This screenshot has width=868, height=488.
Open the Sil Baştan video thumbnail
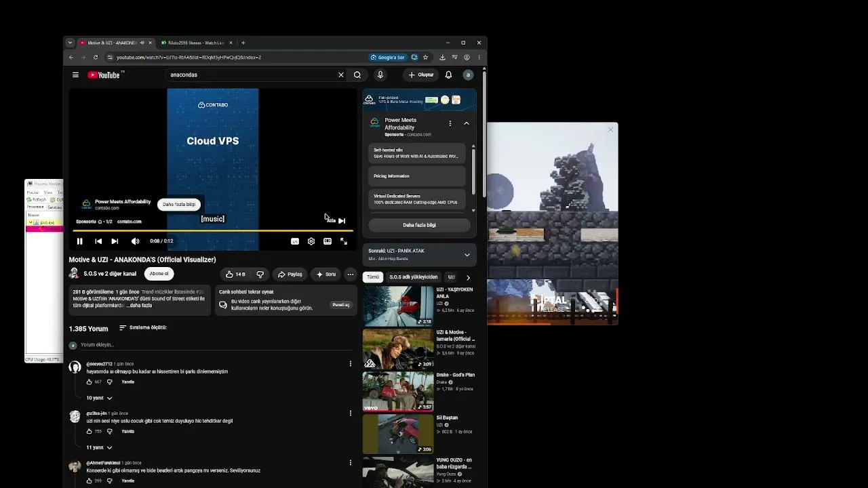(x=398, y=434)
